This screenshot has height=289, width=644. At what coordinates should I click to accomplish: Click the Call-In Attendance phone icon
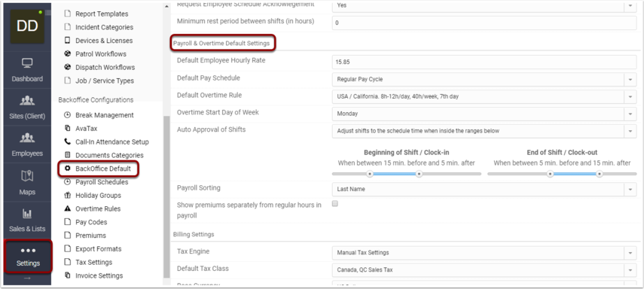[x=67, y=141]
